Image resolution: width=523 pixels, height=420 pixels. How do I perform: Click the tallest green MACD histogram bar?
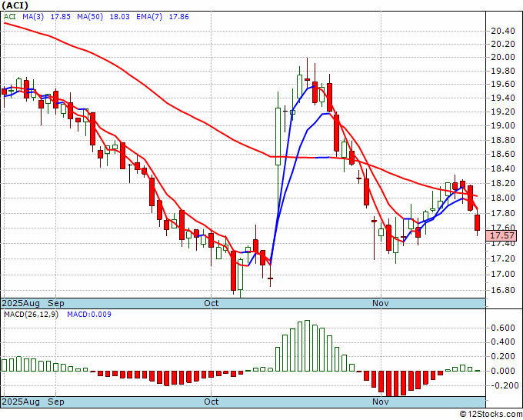(x=307, y=345)
